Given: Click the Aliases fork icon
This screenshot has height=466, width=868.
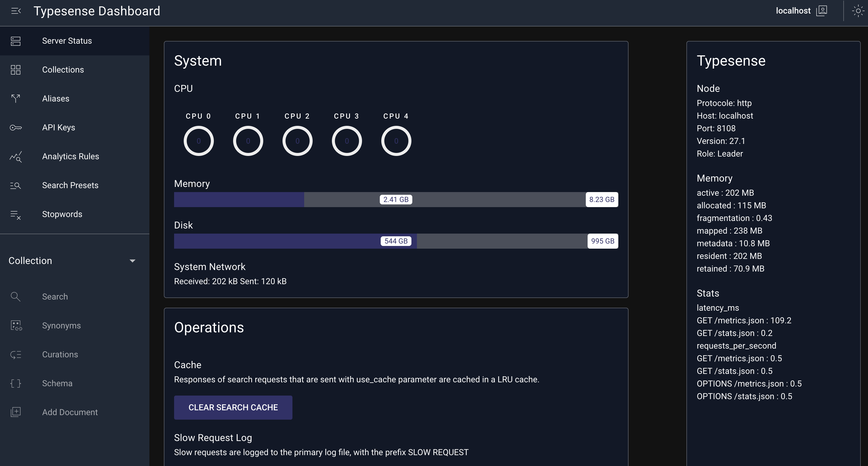Looking at the screenshot, I should [x=15, y=99].
